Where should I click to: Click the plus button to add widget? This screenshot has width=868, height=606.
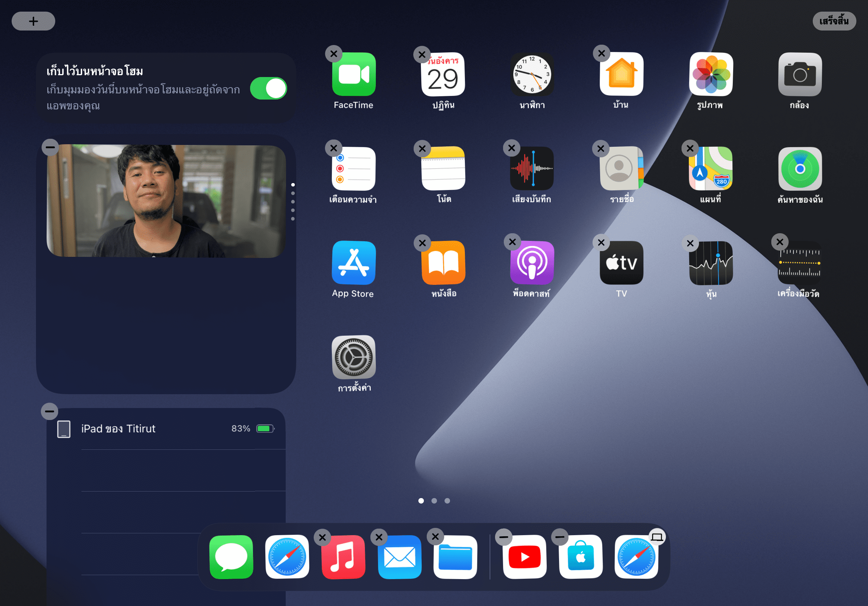click(33, 21)
